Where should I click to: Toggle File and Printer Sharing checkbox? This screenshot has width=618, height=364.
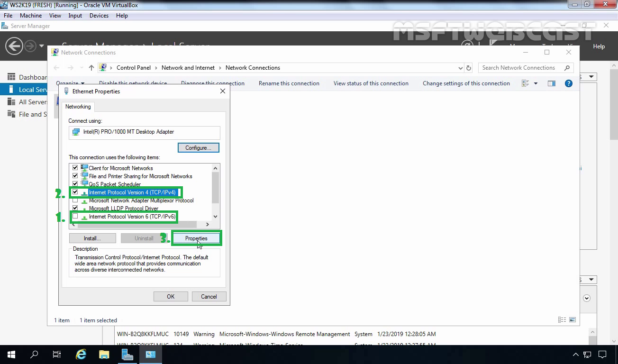tap(75, 176)
